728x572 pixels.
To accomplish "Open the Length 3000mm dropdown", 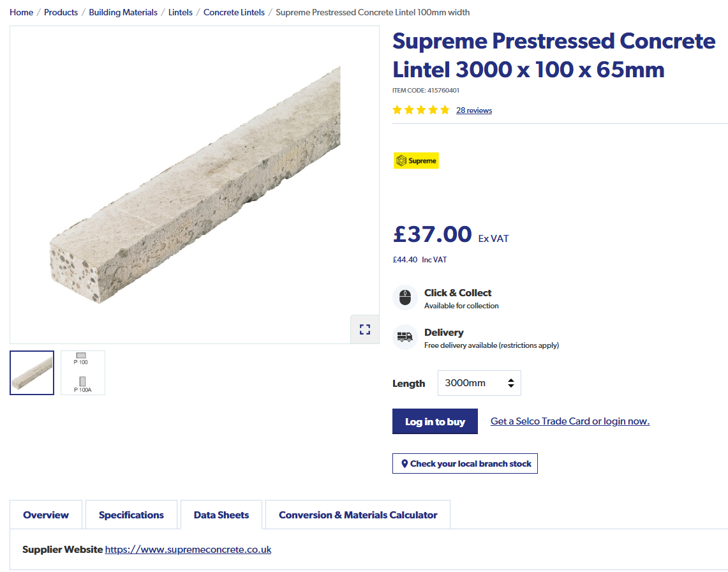I will 479,383.
